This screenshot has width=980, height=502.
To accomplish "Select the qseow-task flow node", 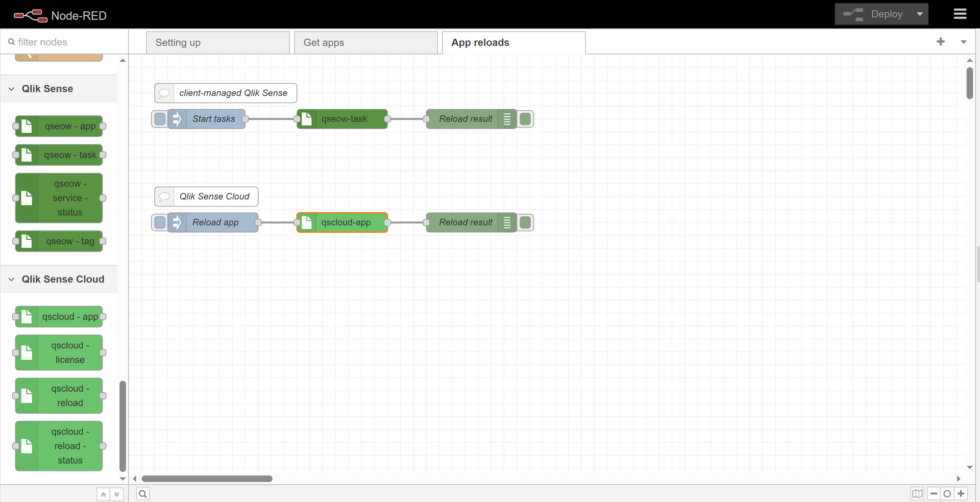I will click(342, 119).
